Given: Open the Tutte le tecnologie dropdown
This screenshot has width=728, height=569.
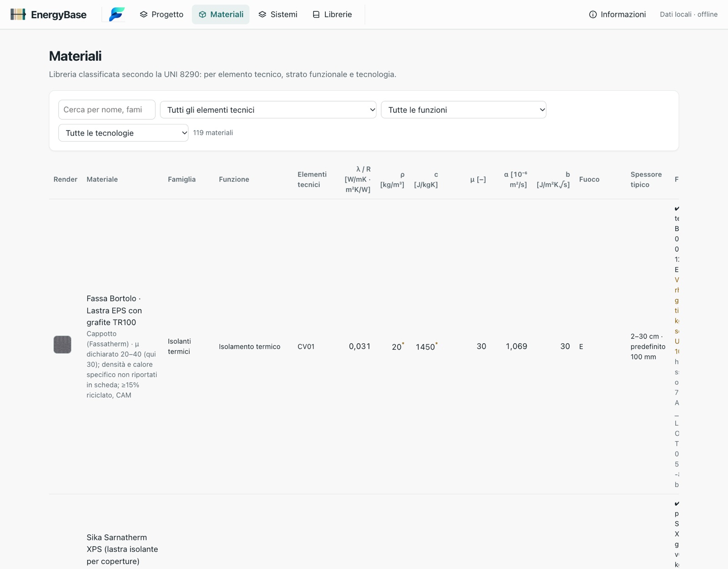Looking at the screenshot, I should point(123,133).
